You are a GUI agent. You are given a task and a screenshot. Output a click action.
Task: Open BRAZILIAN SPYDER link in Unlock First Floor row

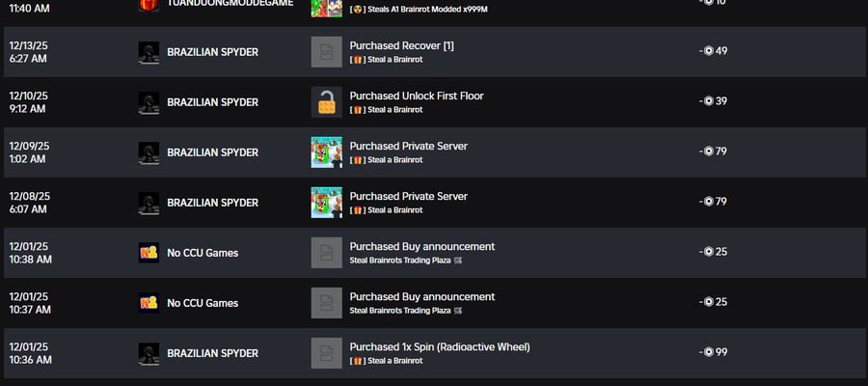pos(212,102)
